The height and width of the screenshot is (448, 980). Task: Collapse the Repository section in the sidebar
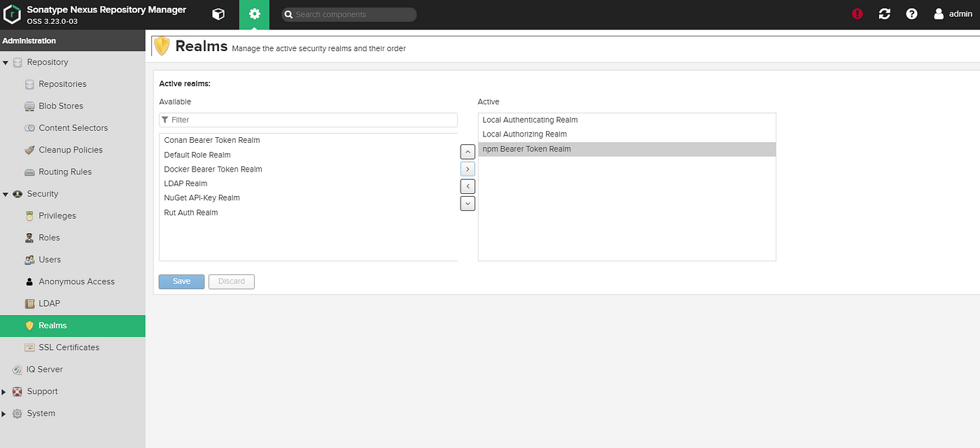[6, 62]
